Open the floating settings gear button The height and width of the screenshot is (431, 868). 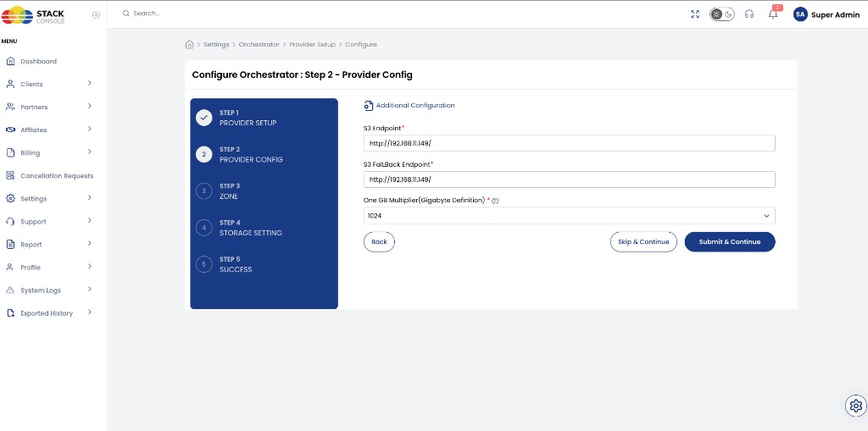pos(856,406)
